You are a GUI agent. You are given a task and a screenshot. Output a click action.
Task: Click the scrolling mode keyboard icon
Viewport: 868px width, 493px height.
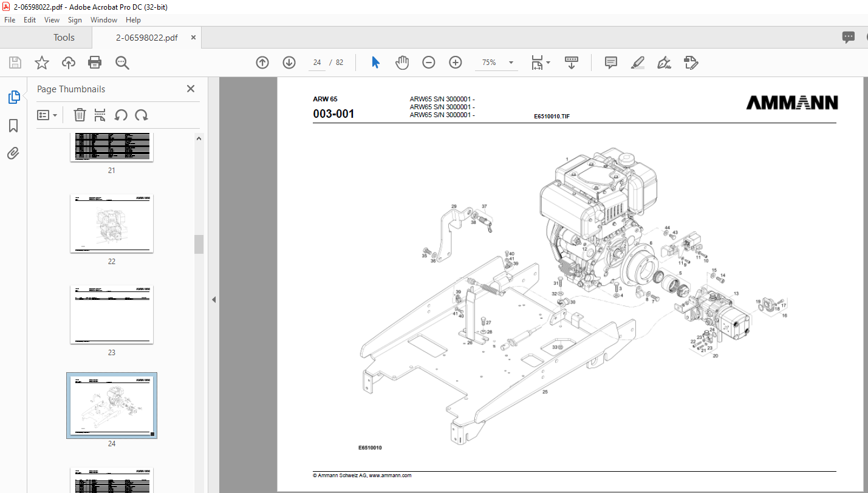coord(572,63)
